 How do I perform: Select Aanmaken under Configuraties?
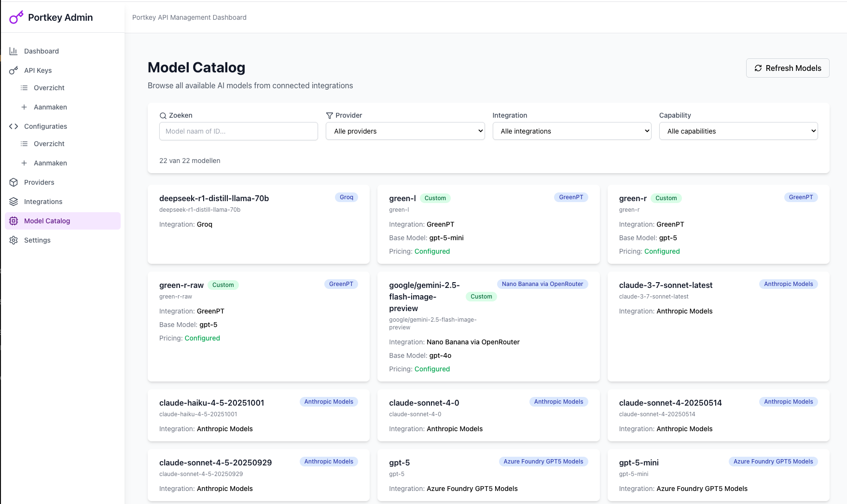pos(50,163)
